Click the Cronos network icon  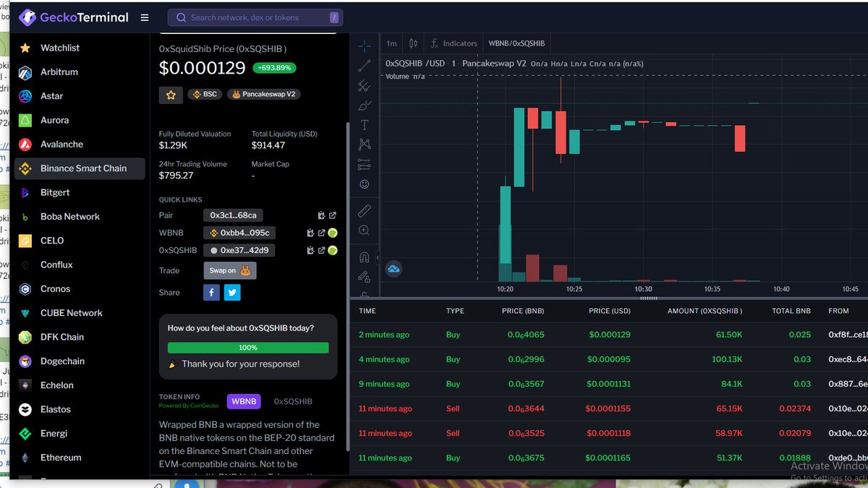pyautogui.click(x=25, y=289)
